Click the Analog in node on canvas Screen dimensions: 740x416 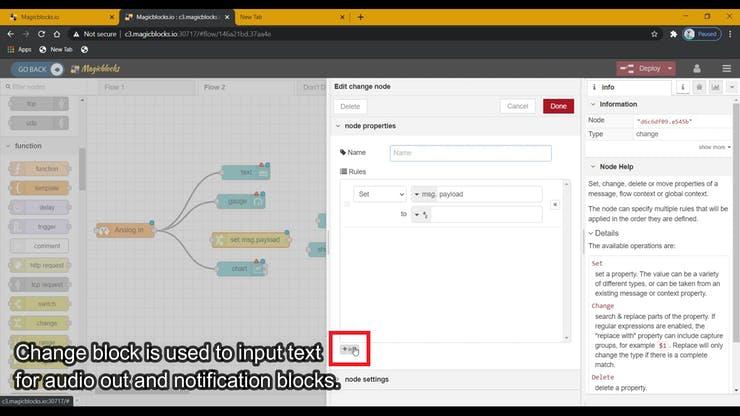pyautogui.click(x=125, y=230)
